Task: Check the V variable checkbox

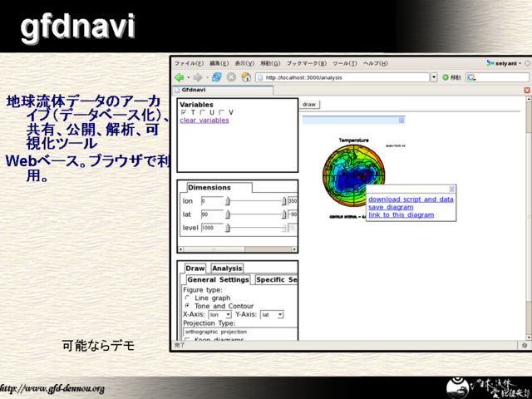Action: (222, 112)
